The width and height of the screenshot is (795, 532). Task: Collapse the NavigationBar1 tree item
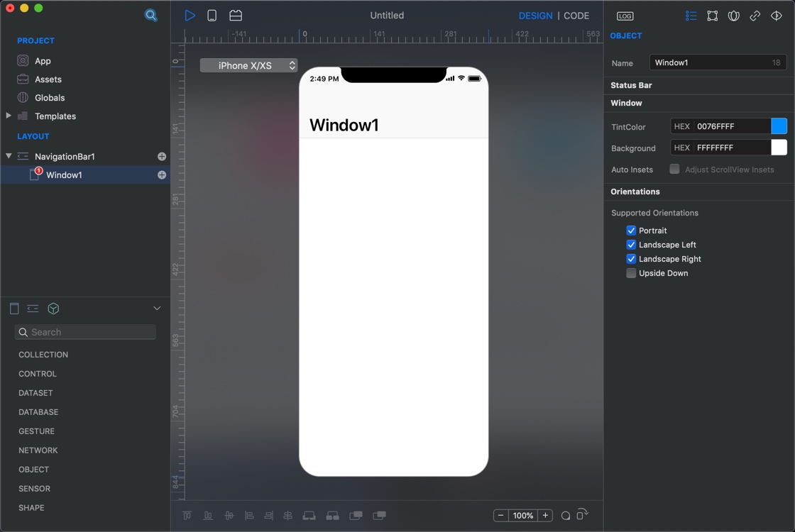[x=7, y=156]
